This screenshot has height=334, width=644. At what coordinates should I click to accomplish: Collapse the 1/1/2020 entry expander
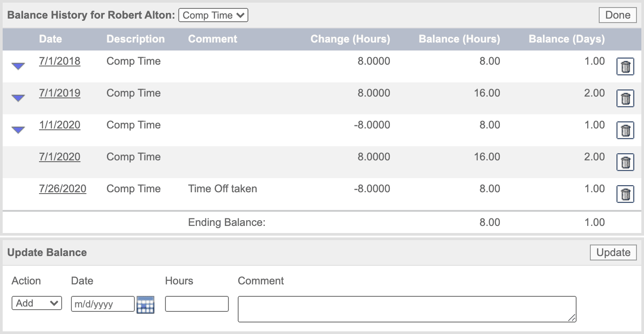pyautogui.click(x=18, y=129)
